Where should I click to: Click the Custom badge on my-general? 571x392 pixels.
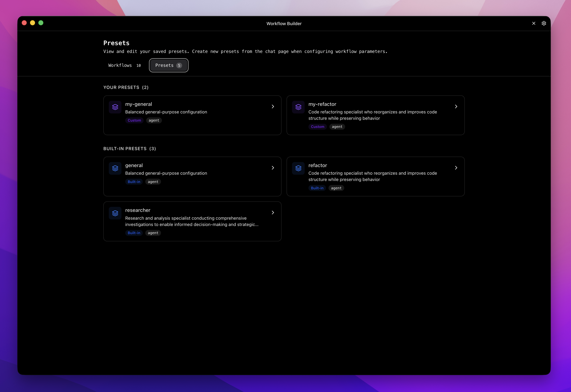click(x=134, y=120)
